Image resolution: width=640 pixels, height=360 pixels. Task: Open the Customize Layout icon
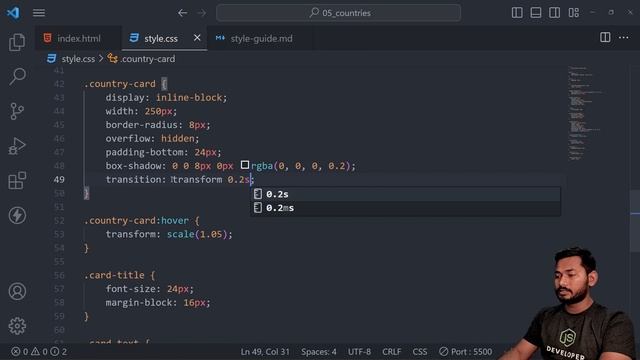(573, 13)
